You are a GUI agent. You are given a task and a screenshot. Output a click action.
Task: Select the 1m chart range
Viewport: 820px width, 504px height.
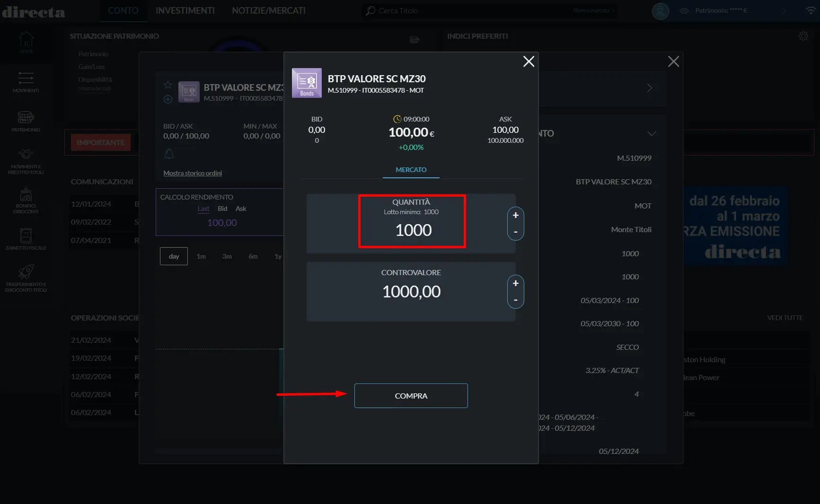[x=201, y=256]
